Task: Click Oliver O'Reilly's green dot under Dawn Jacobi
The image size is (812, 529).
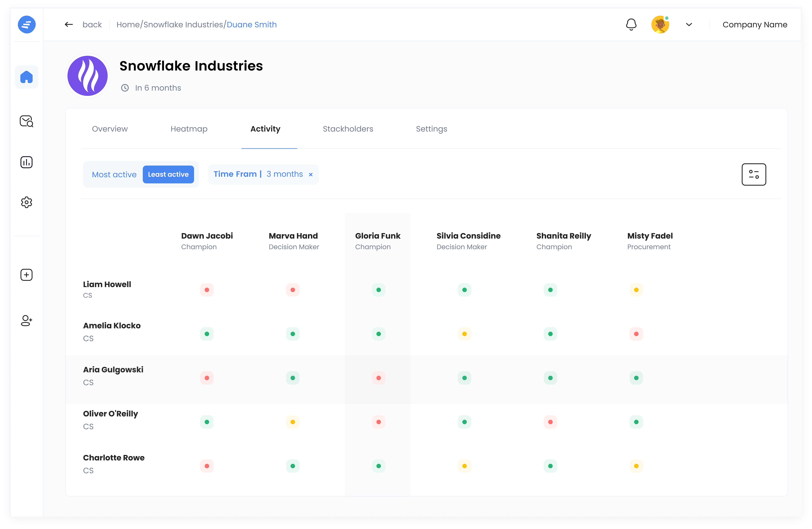Action: tap(207, 422)
